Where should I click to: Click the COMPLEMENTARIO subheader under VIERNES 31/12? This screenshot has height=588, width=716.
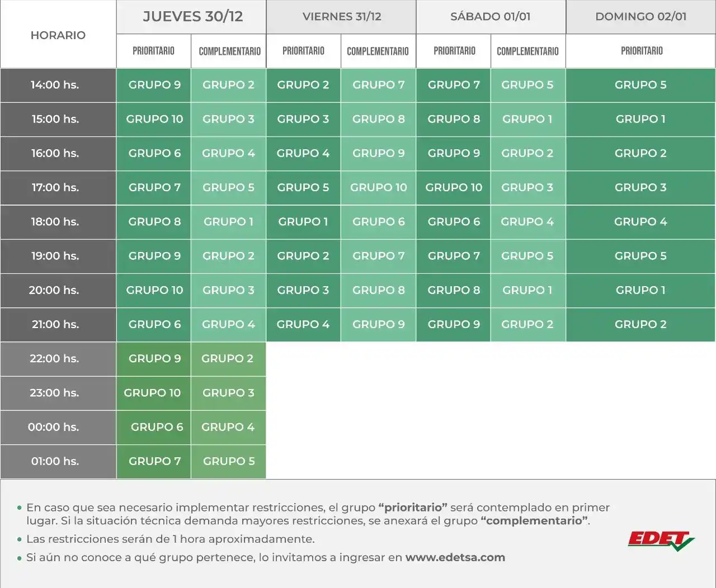pyautogui.click(x=378, y=51)
